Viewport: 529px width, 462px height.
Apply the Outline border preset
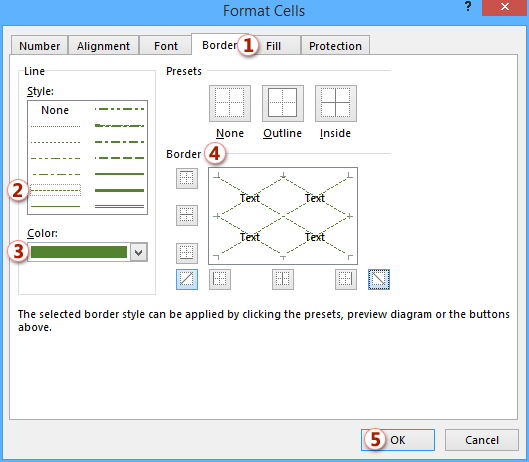pos(283,103)
